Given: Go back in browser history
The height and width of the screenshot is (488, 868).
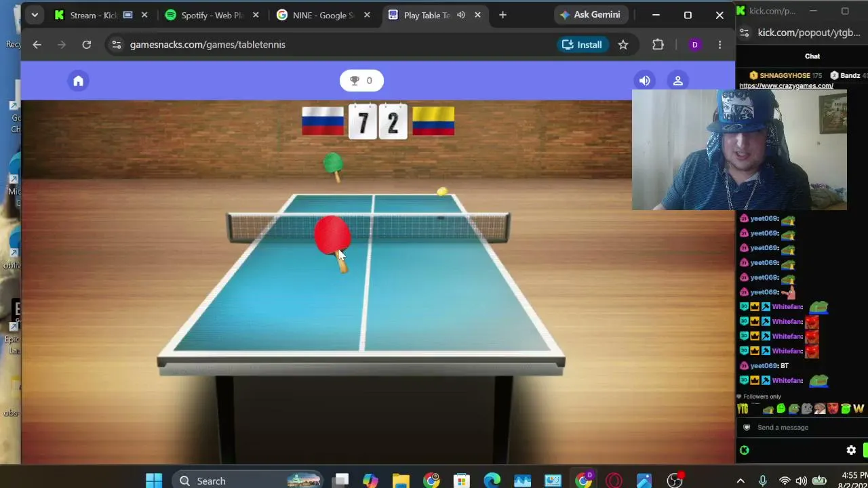Looking at the screenshot, I should [x=37, y=45].
